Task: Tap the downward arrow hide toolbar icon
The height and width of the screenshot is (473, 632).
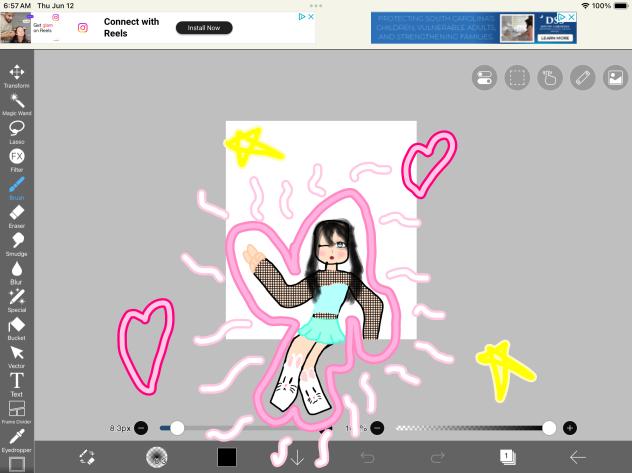Action: [x=297, y=457]
